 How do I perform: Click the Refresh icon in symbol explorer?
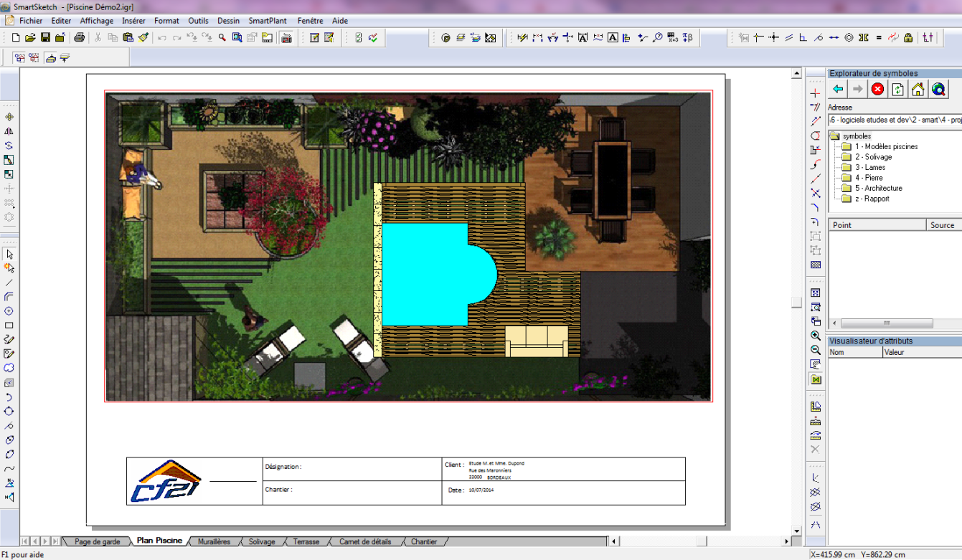point(897,89)
